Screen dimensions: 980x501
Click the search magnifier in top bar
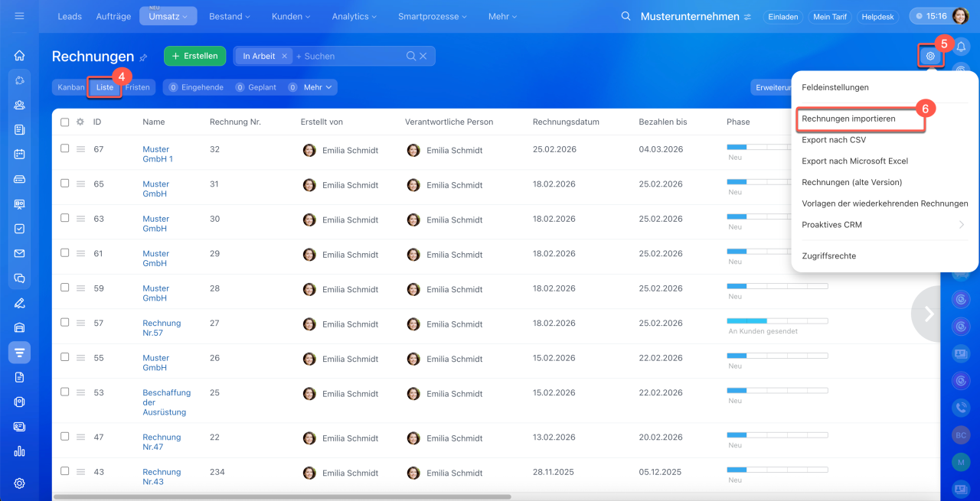626,16
